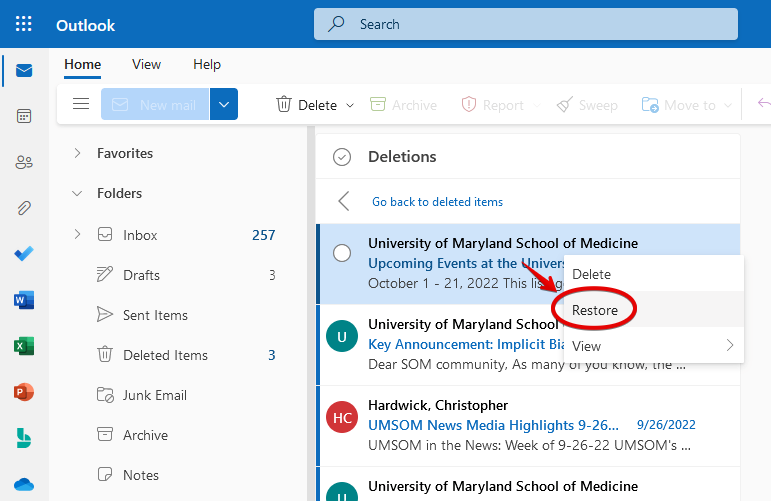The image size is (771, 501).
Task: Open the Junk Email folder
Action: pos(156,395)
